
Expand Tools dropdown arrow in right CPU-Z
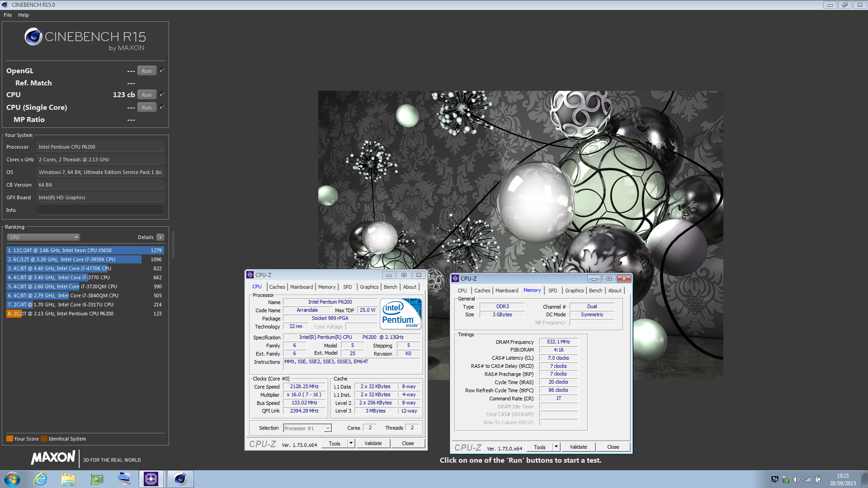click(557, 447)
